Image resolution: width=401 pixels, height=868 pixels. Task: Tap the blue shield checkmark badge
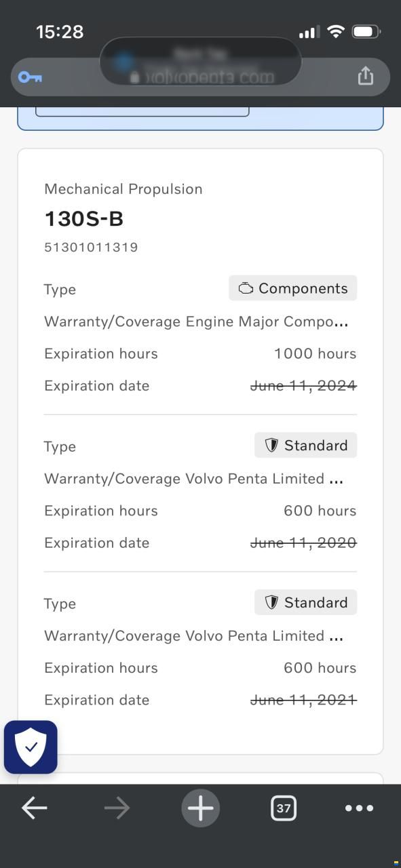point(31,747)
